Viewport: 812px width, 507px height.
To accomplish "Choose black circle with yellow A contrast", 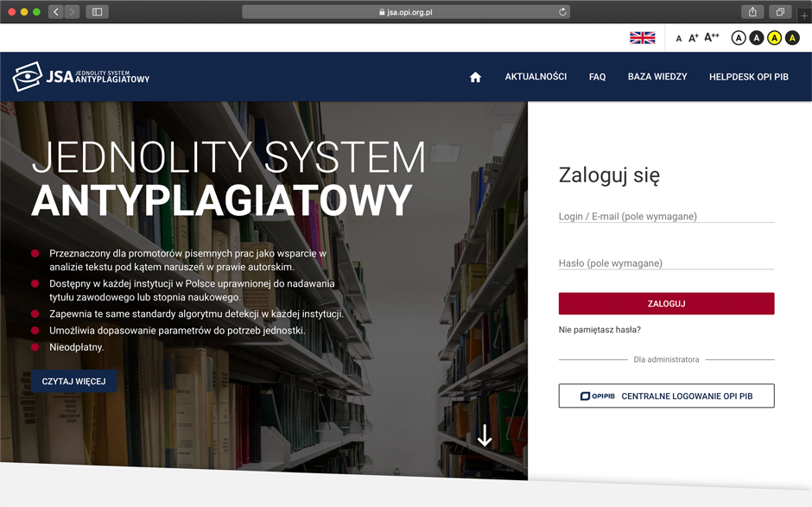I will pos(792,38).
